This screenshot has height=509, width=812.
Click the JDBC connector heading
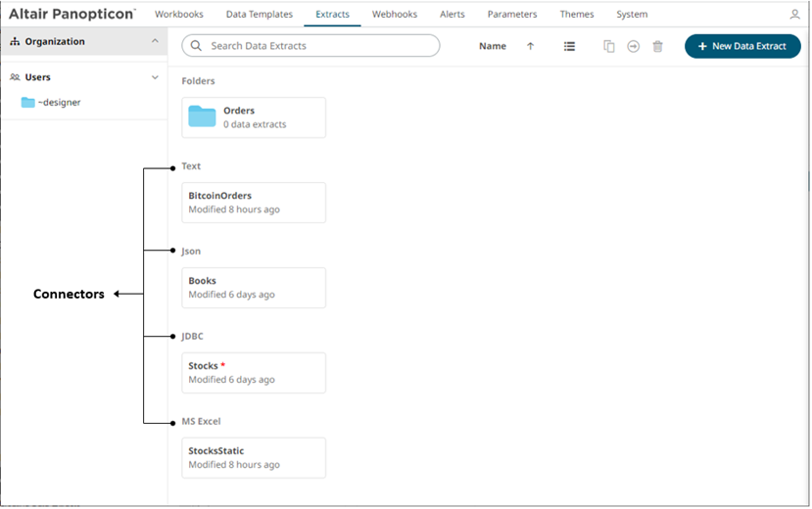click(x=192, y=336)
